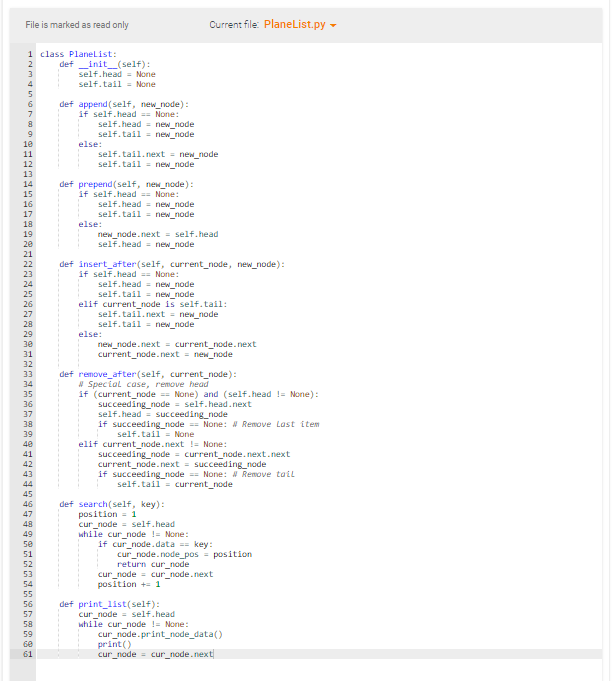
Task: Click line 'self.head = None' on line 3
Action: [x=117, y=74]
